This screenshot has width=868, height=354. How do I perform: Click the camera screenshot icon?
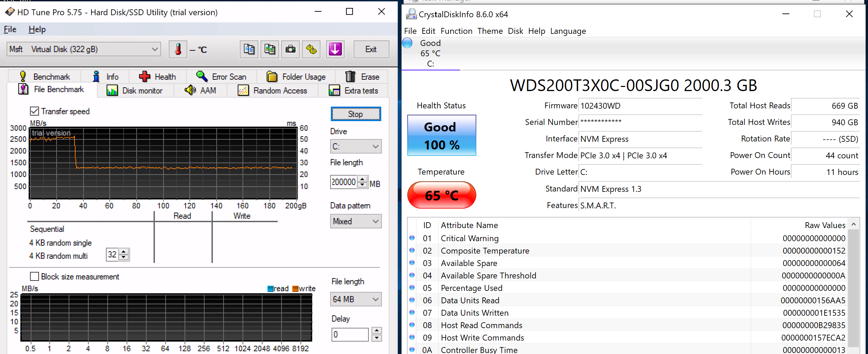pos(290,49)
